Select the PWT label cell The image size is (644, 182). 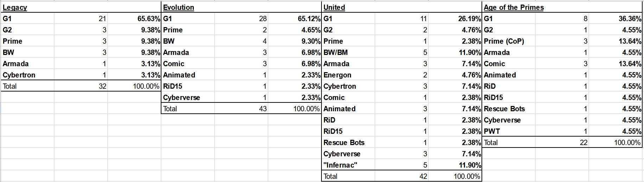(492, 131)
